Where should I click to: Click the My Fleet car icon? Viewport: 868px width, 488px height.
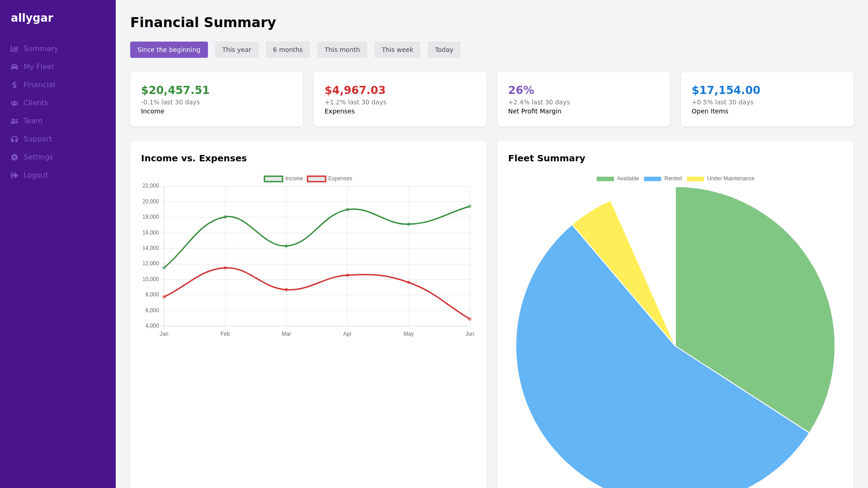coord(14,67)
